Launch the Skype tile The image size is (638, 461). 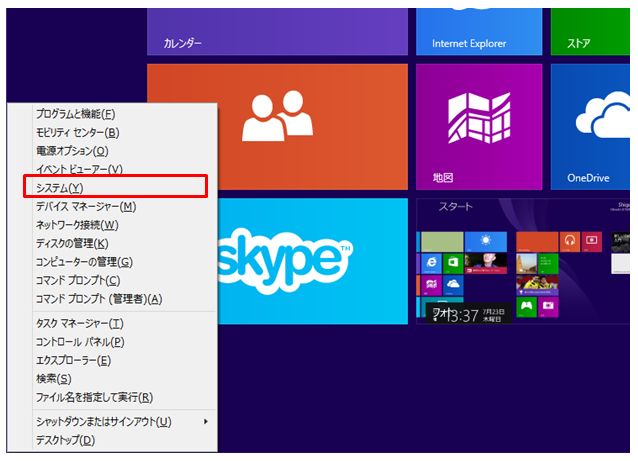300,260
